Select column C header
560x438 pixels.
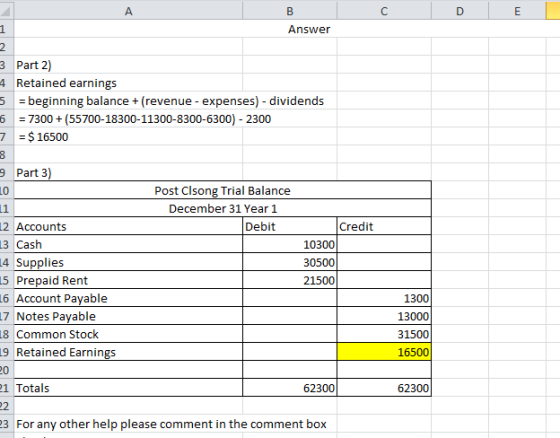384,11
